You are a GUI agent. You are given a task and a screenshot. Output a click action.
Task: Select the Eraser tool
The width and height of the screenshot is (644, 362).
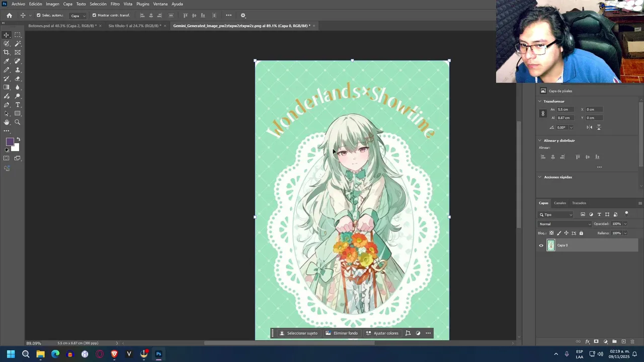click(x=18, y=78)
